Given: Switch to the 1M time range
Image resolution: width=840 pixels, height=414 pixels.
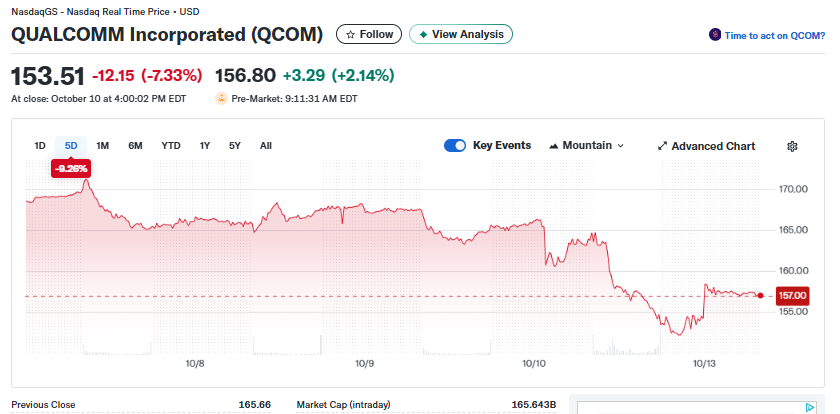Looking at the screenshot, I should (x=103, y=146).
